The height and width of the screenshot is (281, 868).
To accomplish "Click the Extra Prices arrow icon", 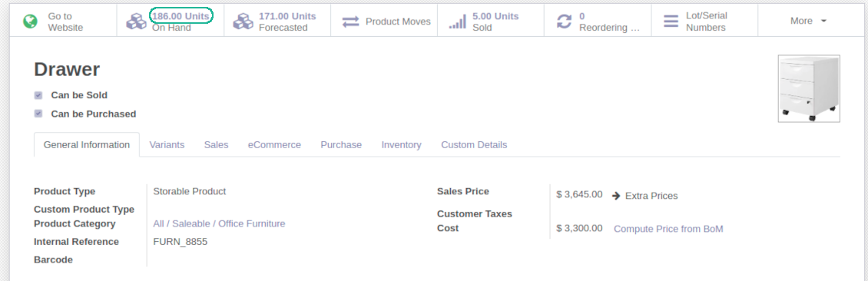I will (616, 196).
